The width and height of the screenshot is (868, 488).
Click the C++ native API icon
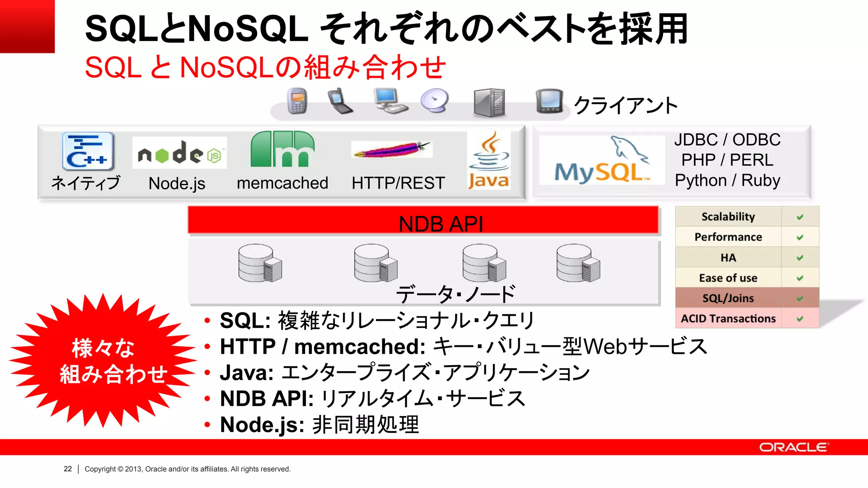[88, 151]
